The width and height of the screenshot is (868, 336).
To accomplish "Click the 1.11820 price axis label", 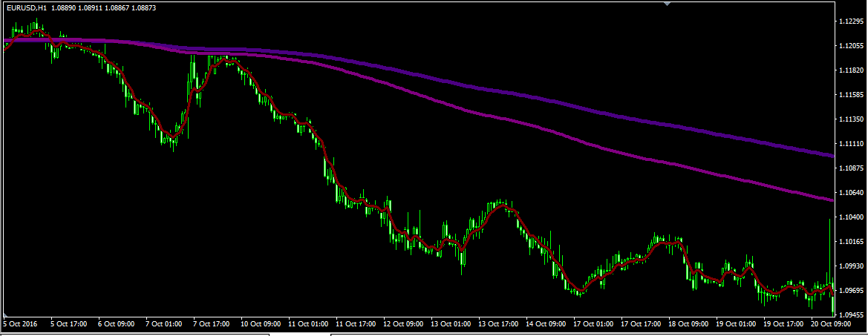I will (851, 70).
